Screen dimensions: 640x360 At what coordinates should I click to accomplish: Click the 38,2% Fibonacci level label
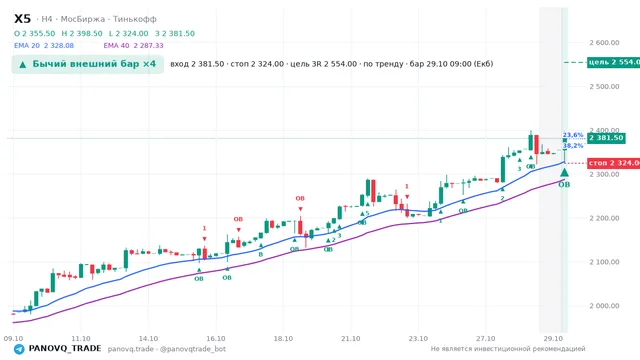573,145
